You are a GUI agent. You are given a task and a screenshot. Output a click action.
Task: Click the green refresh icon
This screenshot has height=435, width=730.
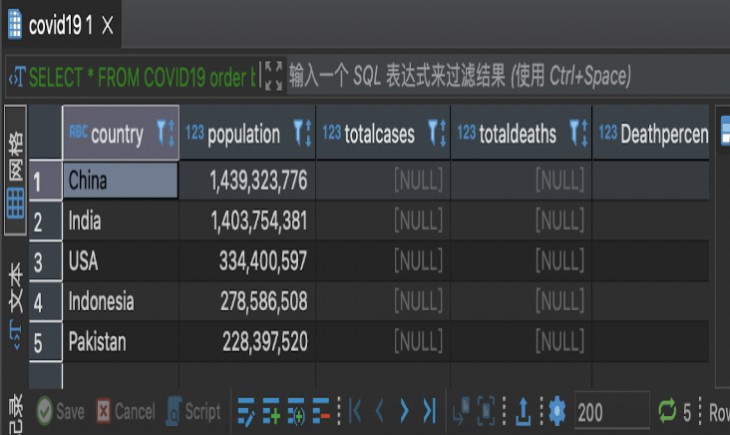click(667, 412)
